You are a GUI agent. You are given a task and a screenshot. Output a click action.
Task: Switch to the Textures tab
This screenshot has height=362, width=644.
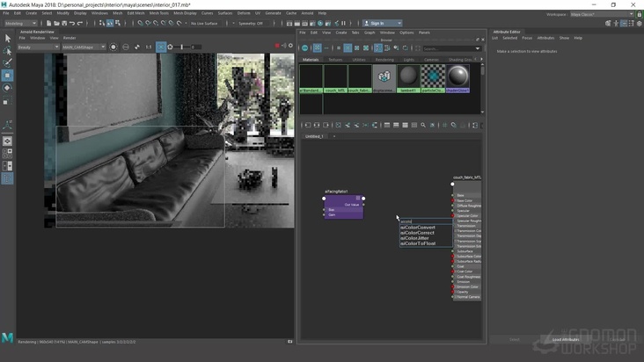click(x=335, y=60)
